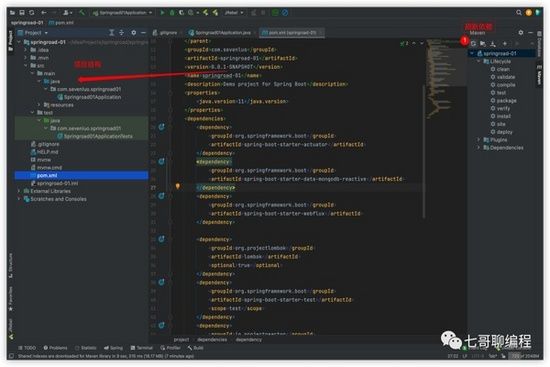Screen dimensions: 550x367
Task: Toggle the Project side stripe button
Action: (11, 41)
